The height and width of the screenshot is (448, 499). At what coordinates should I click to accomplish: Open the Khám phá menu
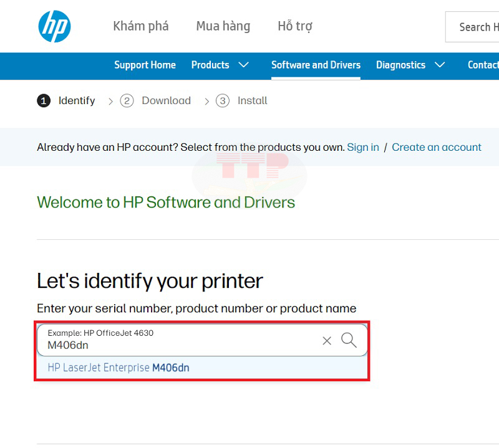[x=140, y=26]
